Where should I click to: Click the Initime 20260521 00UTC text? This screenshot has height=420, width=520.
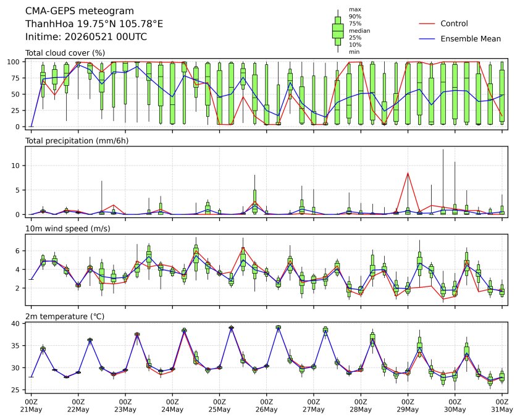(x=86, y=36)
